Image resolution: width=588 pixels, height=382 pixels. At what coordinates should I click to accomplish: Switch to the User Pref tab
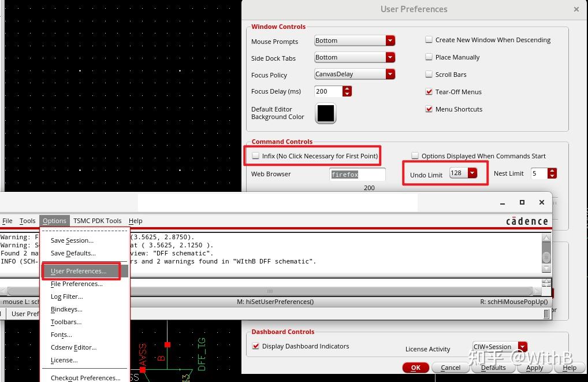(25, 314)
